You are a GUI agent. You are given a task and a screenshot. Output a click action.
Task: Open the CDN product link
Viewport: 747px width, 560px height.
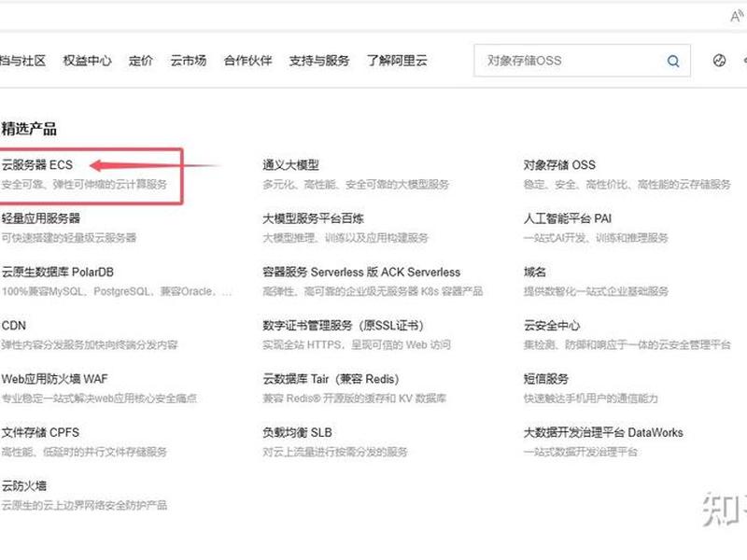coord(13,325)
